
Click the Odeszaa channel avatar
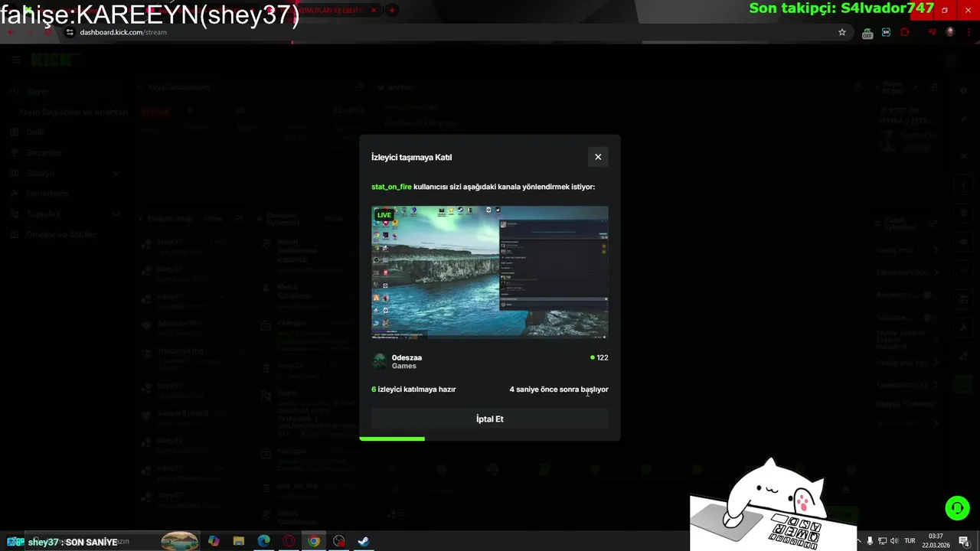click(x=379, y=361)
